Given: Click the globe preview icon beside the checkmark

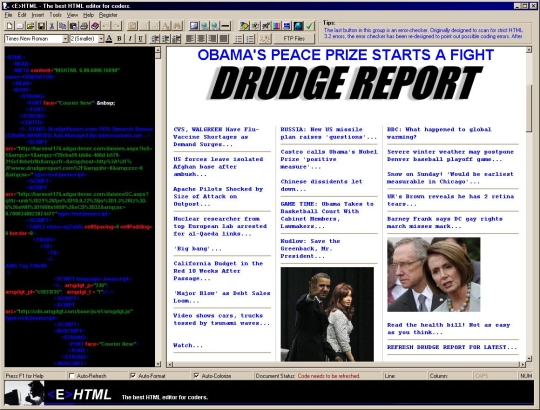Looking at the screenshot, I should (299, 26).
